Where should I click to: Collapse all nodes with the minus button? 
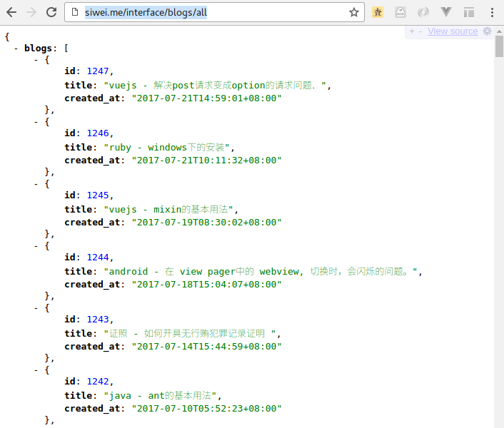420,31
